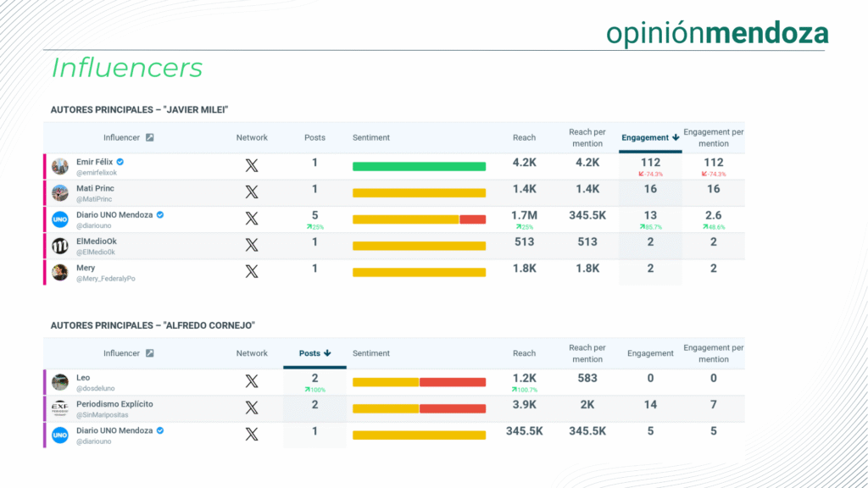Click the opiniónmendoza logo

tap(717, 32)
